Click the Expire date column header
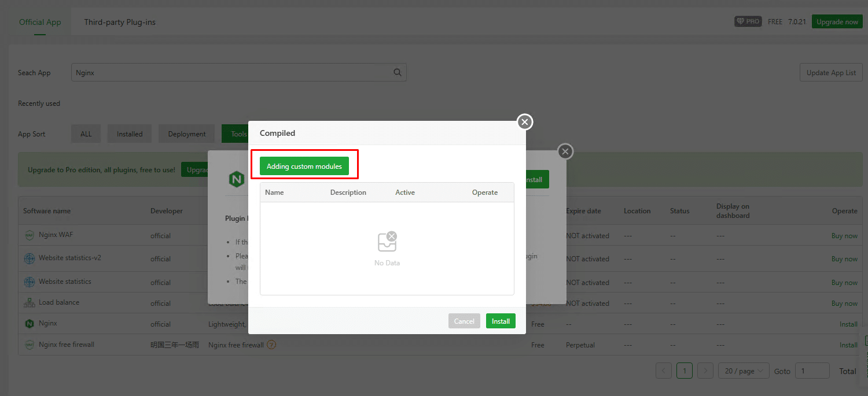This screenshot has height=396, width=868. [583, 211]
